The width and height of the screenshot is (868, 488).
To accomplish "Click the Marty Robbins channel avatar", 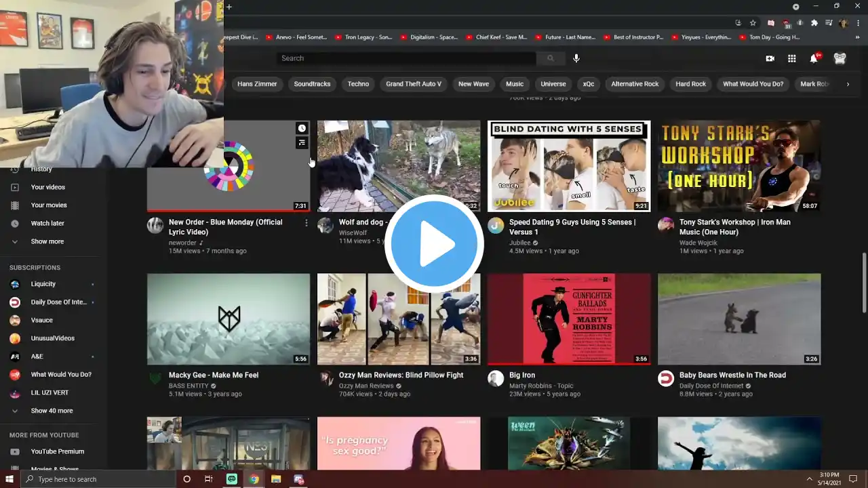I will pos(496,378).
